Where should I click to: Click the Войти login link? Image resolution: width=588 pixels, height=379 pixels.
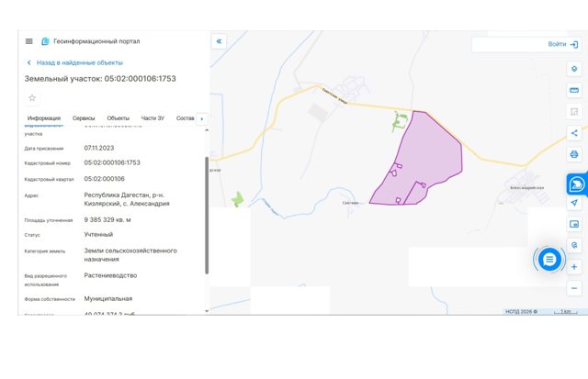557,44
